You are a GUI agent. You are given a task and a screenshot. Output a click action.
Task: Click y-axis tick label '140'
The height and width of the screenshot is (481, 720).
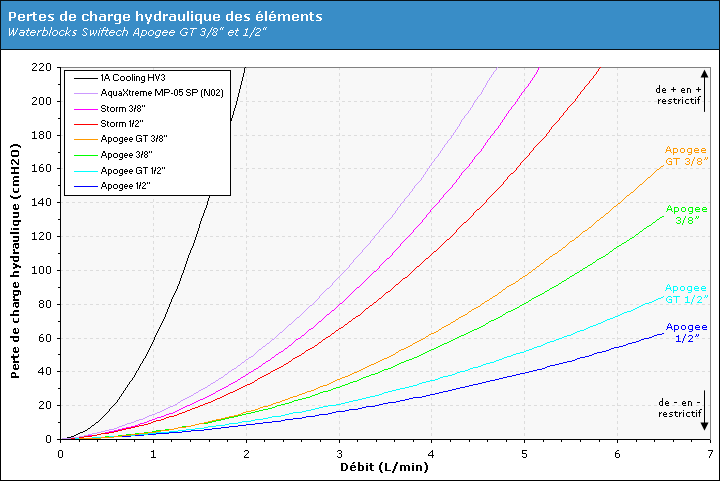[x=41, y=202]
